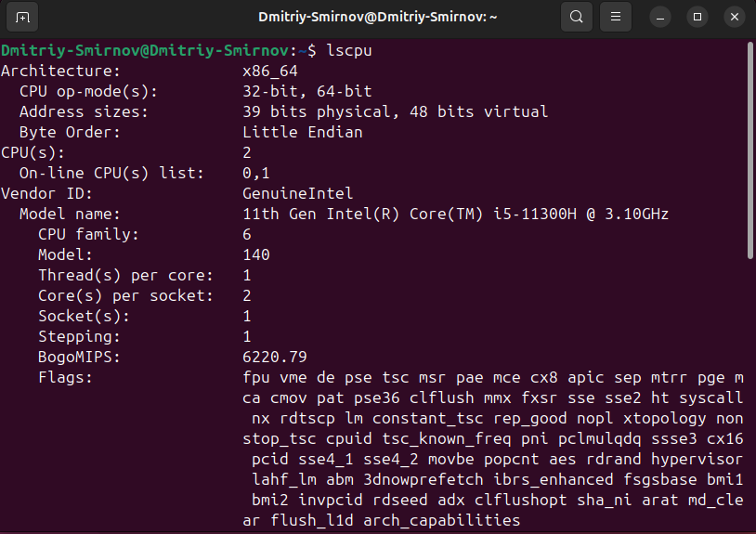Click the 0,1 value

click(256, 173)
